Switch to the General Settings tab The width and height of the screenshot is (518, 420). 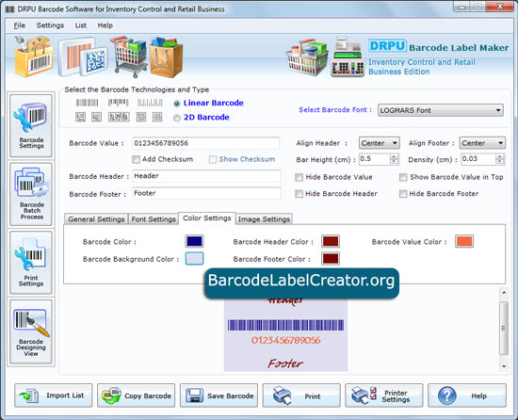click(x=96, y=218)
